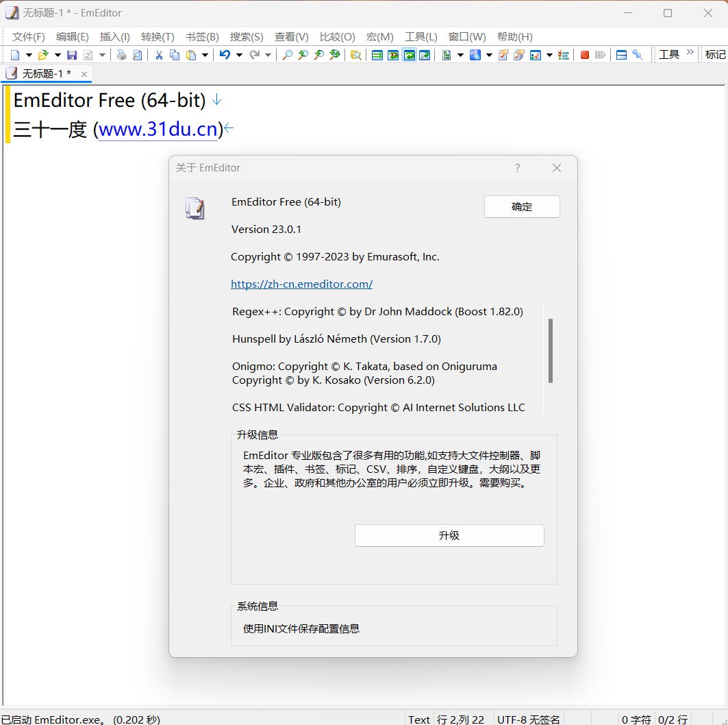The width and height of the screenshot is (728, 725).
Task: Toggle the Split Window view
Action: pyautogui.click(x=622, y=56)
